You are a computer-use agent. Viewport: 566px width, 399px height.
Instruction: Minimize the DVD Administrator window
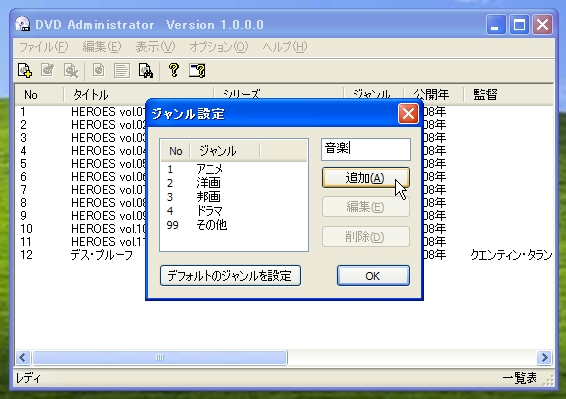496,25
